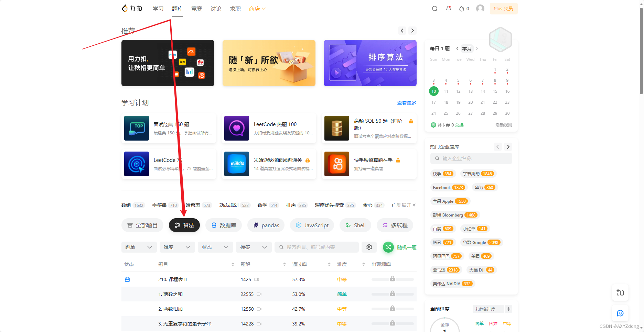This screenshot has width=644, height=332.
Task: Open the 状态 dropdown filter
Action: (x=215, y=247)
